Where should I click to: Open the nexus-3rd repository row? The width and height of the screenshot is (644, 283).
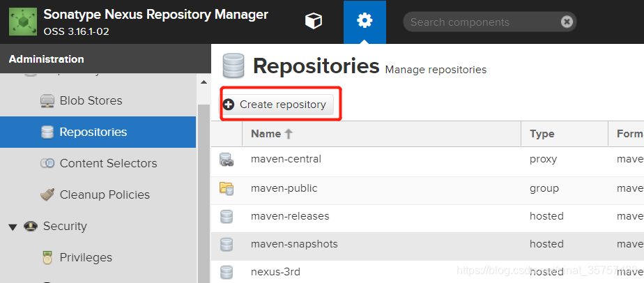pos(427,272)
